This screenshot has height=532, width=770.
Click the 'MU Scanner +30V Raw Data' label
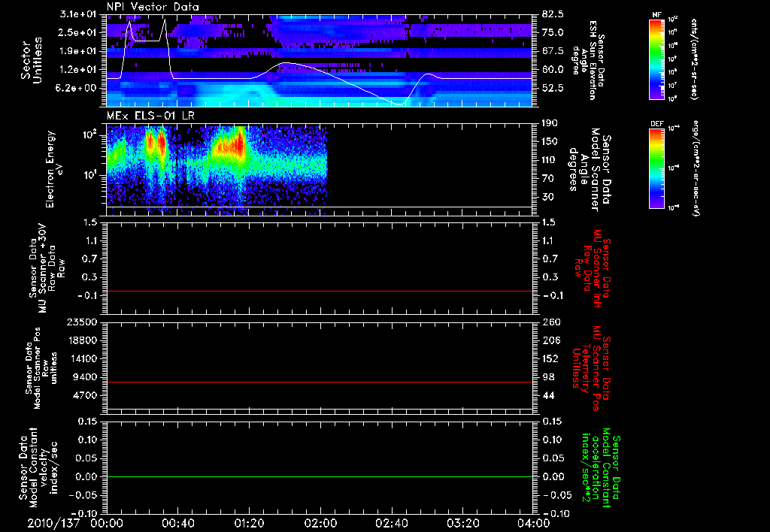47,268
